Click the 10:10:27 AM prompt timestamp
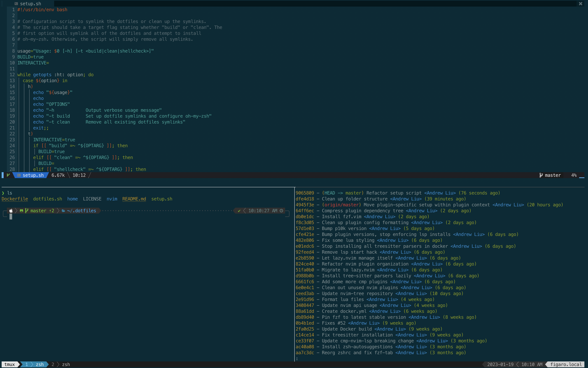588x368 pixels. point(263,211)
